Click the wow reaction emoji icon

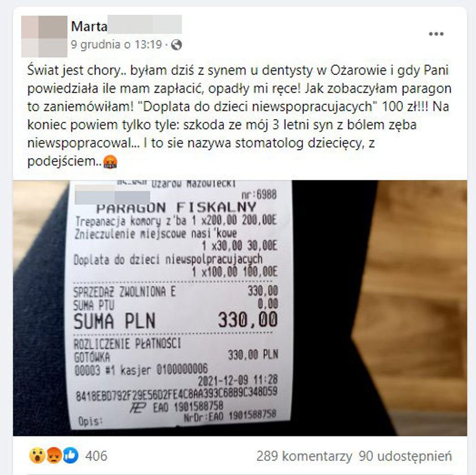[x=37, y=456]
